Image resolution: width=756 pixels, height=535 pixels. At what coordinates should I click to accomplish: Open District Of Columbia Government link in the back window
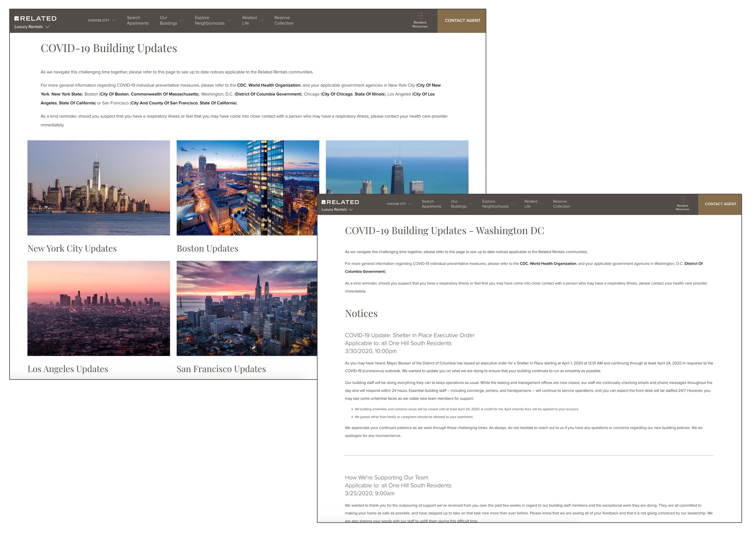[268, 94]
